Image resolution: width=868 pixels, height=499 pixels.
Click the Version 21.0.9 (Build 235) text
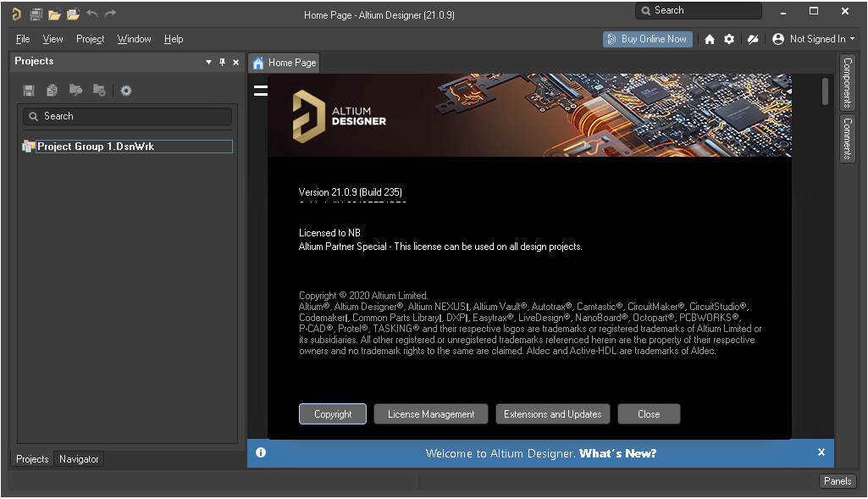click(351, 192)
